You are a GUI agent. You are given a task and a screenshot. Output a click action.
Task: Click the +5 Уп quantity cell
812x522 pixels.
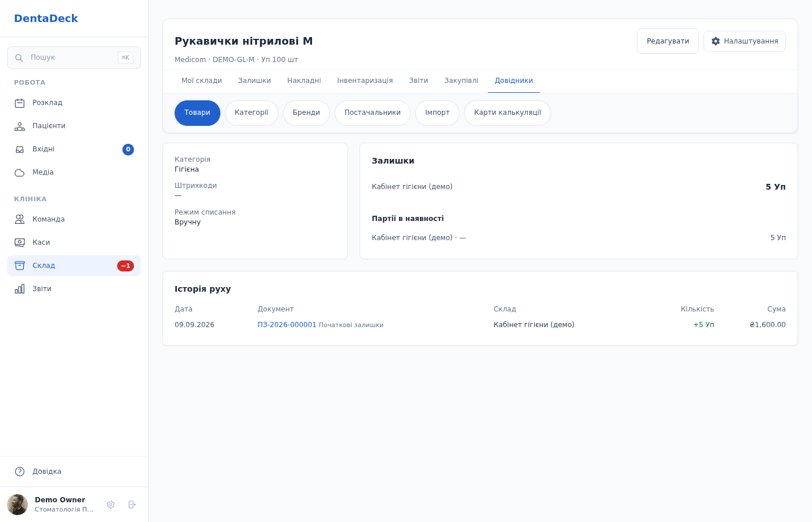(x=704, y=325)
